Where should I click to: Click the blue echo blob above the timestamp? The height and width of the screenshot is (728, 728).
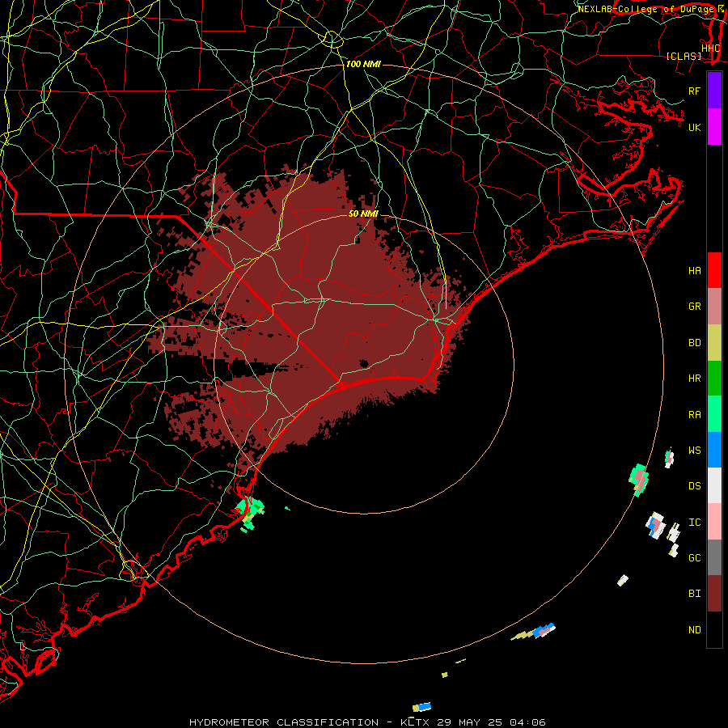coord(422,707)
